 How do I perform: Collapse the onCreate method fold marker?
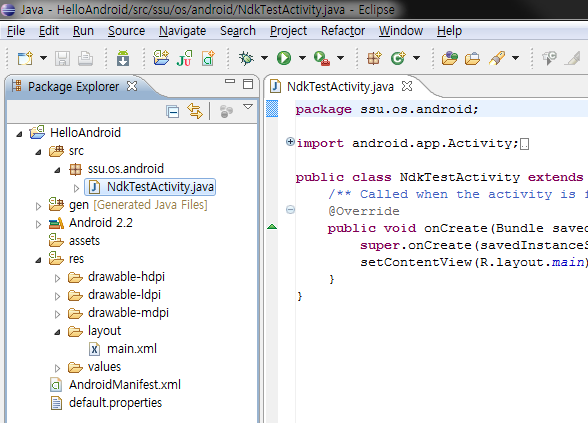(x=290, y=209)
